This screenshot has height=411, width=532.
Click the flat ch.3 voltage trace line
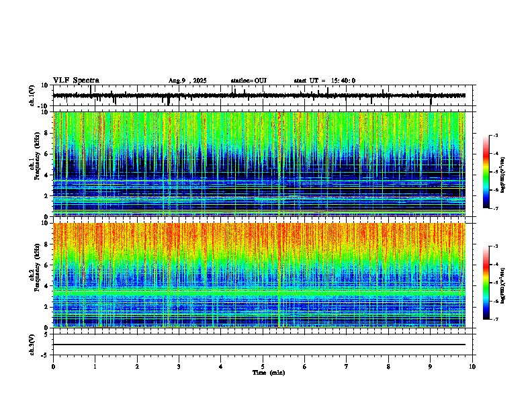[259, 345]
